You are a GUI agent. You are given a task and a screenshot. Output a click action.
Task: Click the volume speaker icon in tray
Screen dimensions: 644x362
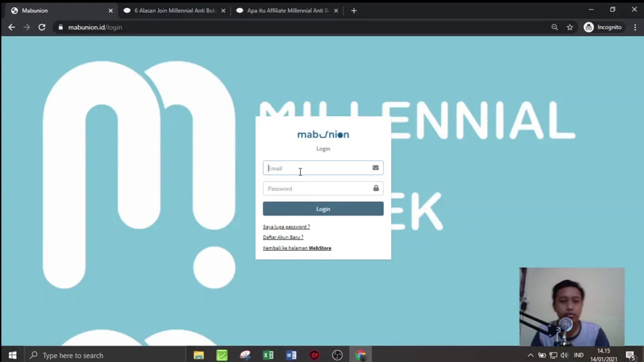pos(565,355)
